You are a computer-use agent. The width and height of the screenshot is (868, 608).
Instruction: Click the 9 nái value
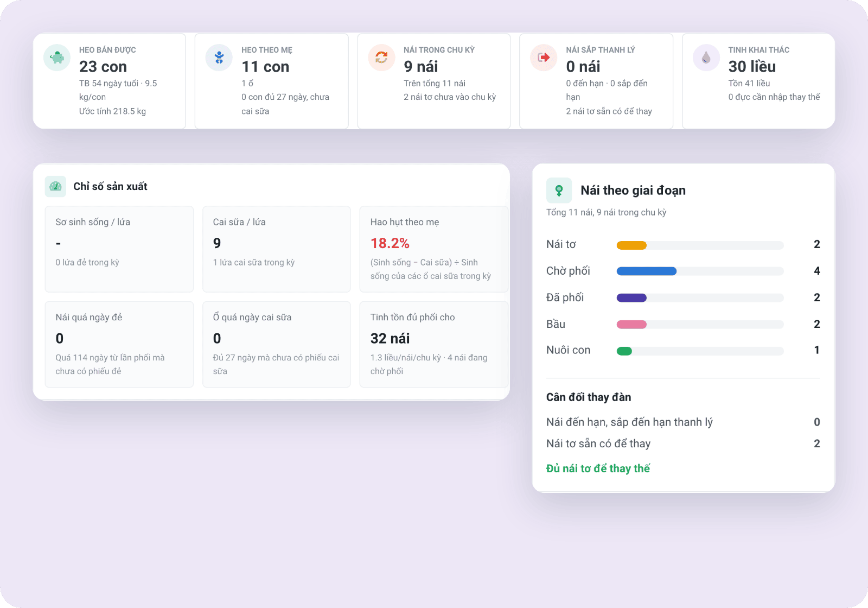pyautogui.click(x=421, y=67)
